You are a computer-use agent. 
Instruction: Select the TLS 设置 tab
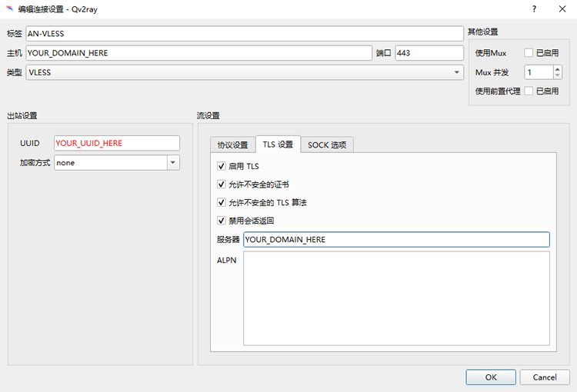tap(278, 145)
